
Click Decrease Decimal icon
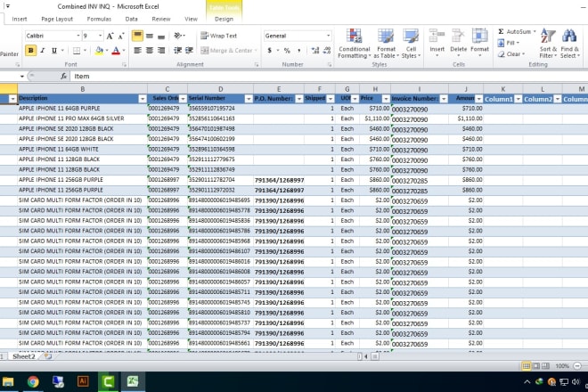pos(327,50)
